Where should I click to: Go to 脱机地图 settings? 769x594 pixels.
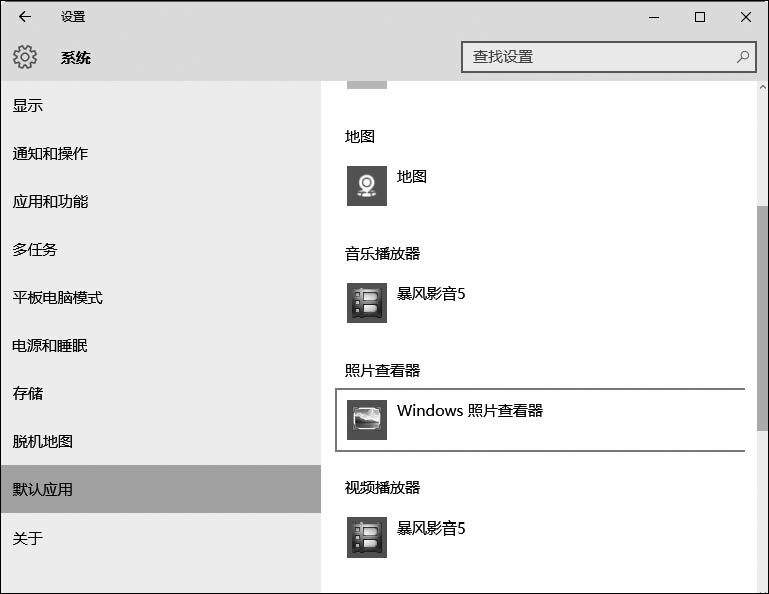pyautogui.click(x=161, y=441)
